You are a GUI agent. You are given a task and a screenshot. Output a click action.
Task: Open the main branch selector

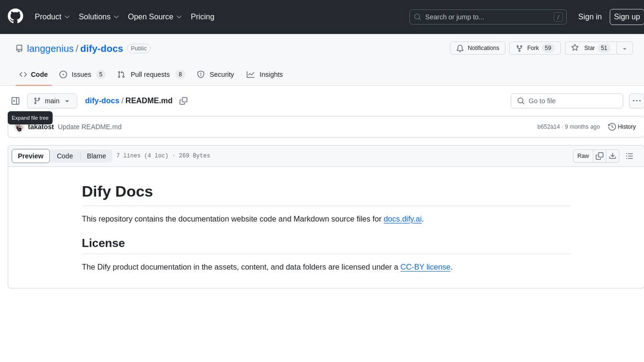[52, 101]
